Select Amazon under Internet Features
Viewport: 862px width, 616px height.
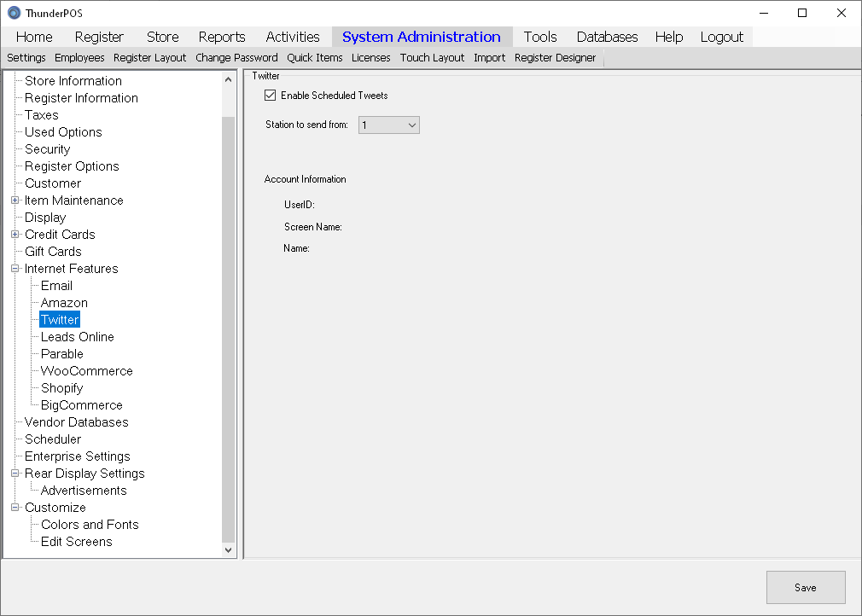[x=64, y=302]
